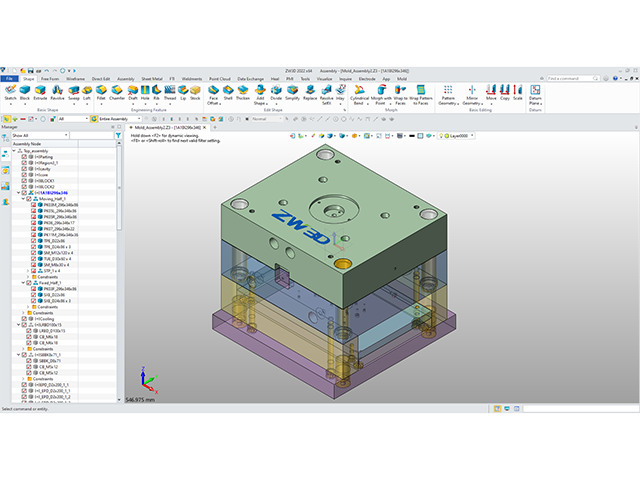Expand the STP_1 x 4 node
The image size is (640, 480).
(x=28, y=271)
